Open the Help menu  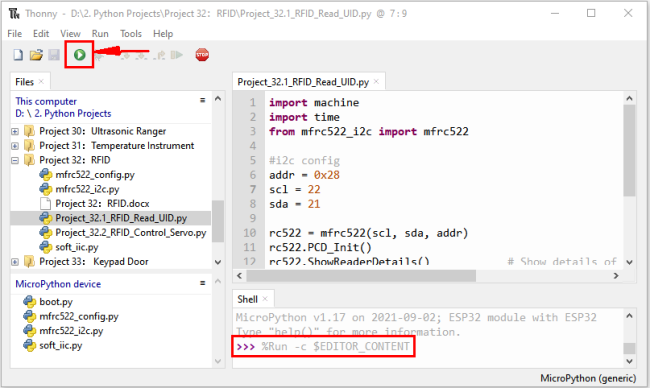tap(163, 34)
